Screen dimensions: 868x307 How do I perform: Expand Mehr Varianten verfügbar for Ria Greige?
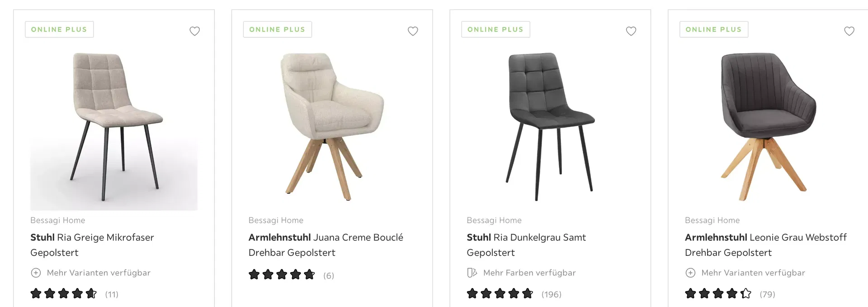tap(99, 273)
